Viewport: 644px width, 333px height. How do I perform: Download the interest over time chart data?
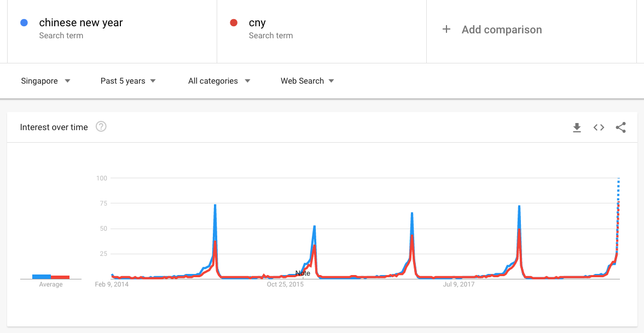[x=577, y=127]
